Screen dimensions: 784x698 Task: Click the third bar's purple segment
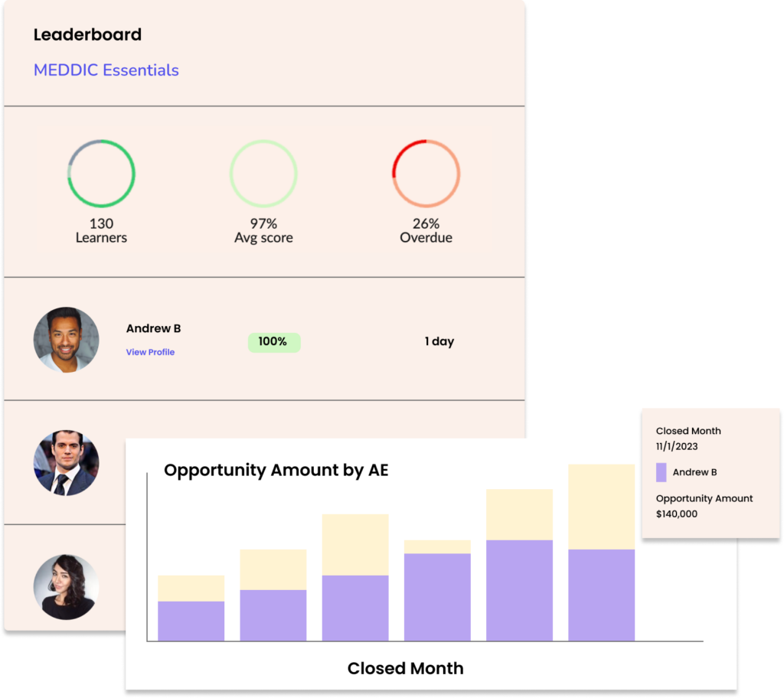[355, 608]
